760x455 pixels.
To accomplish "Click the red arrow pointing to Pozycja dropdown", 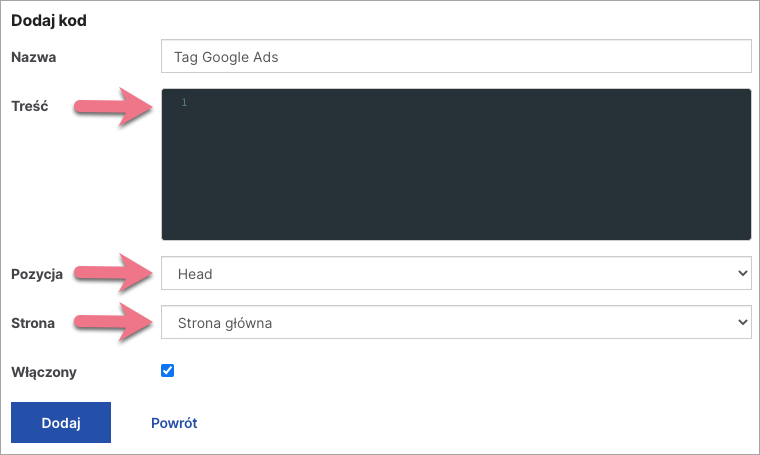I will [112, 272].
